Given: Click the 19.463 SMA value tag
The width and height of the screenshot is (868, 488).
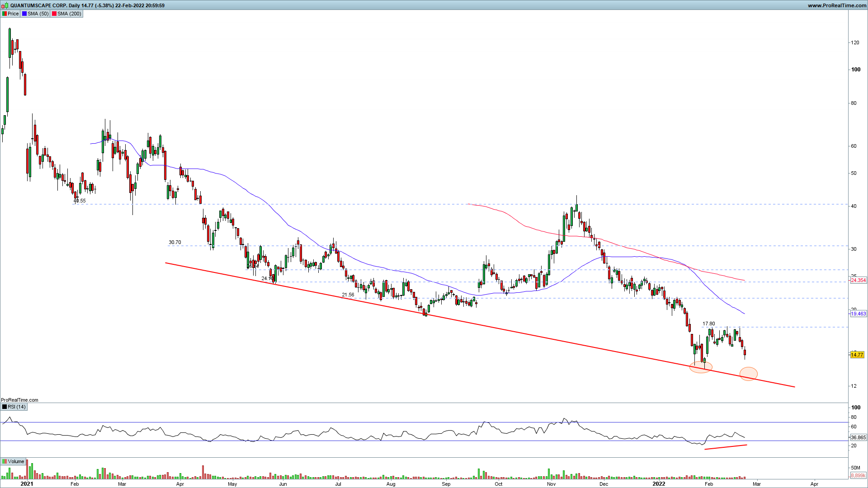Looking at the screenshot, I should click(858, 314).
